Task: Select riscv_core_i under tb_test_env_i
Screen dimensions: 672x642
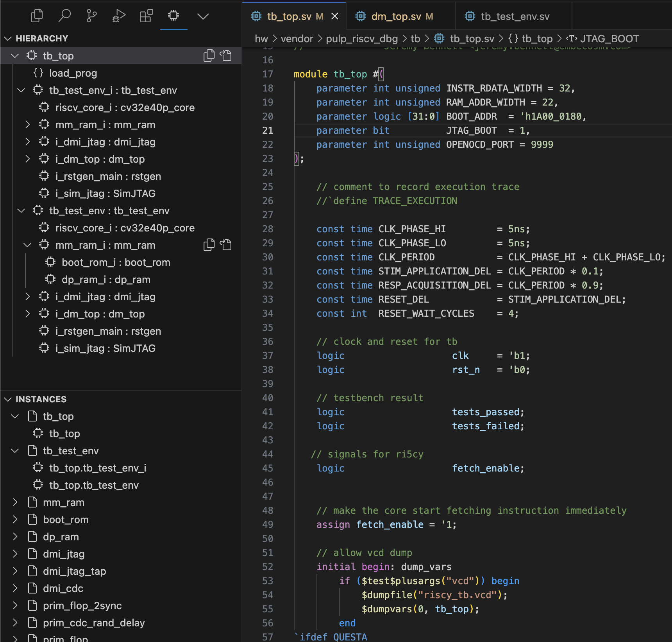Action: (125, 107)
